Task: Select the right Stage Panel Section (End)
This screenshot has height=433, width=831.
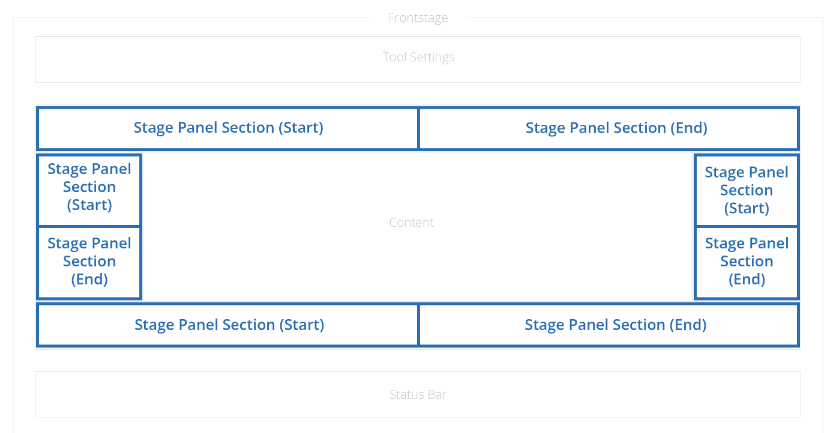Action: [x=746, y=261]
